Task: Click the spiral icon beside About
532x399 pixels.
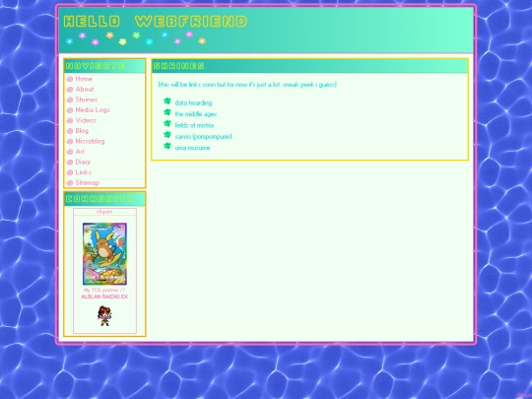Action: tap(70, 90)
